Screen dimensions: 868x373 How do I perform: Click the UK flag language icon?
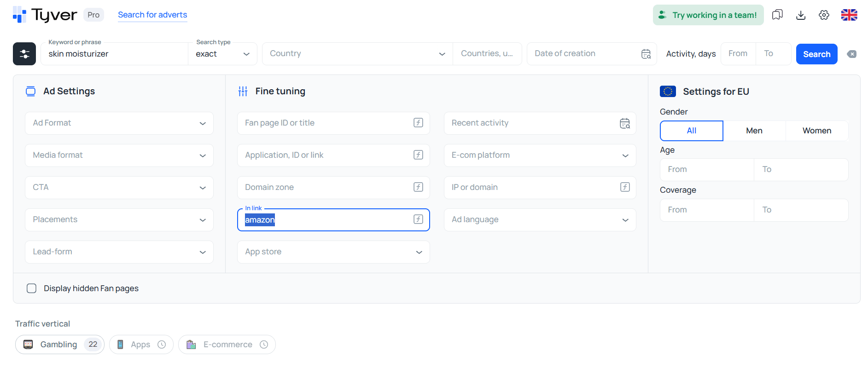[849, 15]
